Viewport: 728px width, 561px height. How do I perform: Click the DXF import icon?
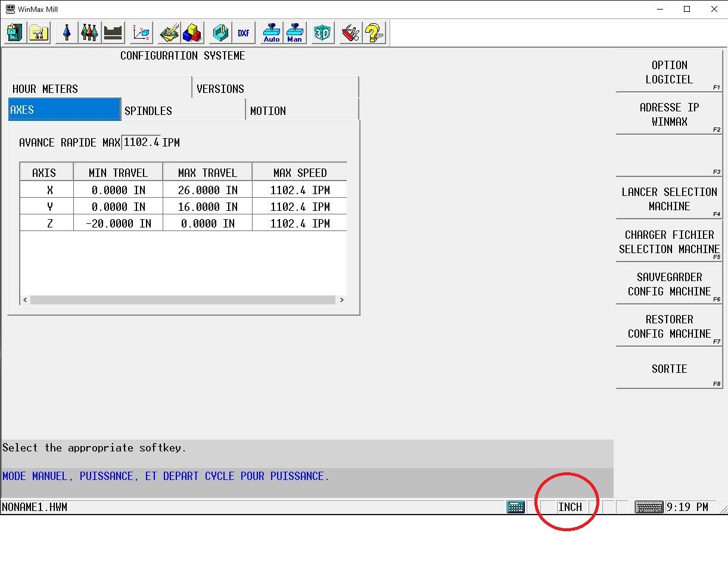tap(243, 33)
